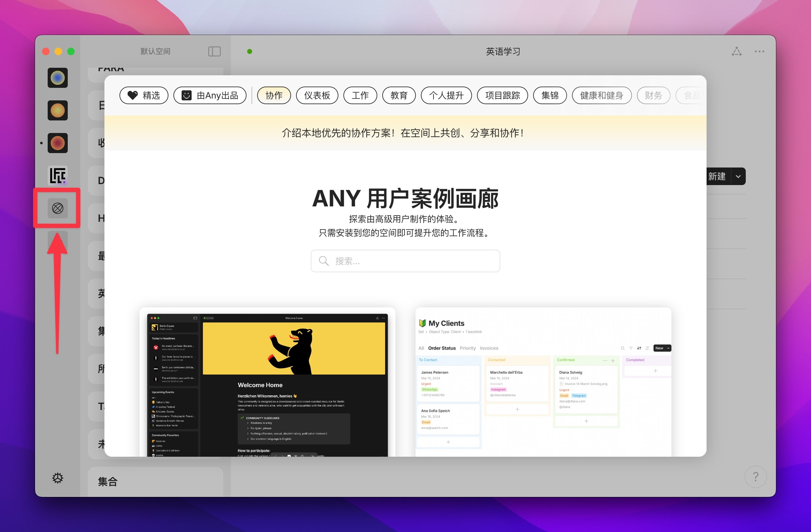Select the 协作 category tab

274,95
